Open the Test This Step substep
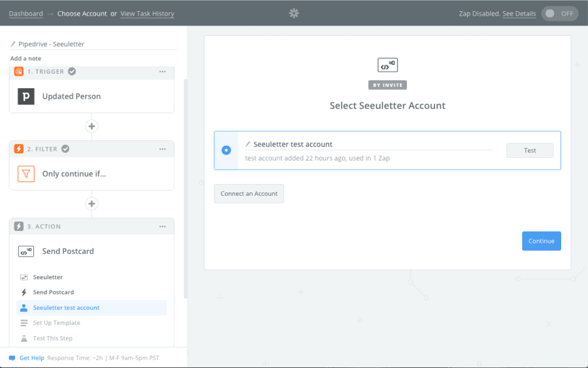Viewport: 588px width, 368px height. 91,338
